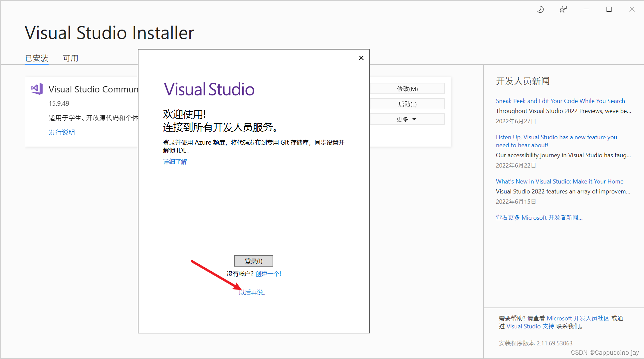Viewport: 644px width, 359px height.
Task: Click the Visual Studio Installer title
Action: pyautogui.click(x=109, y=33)
